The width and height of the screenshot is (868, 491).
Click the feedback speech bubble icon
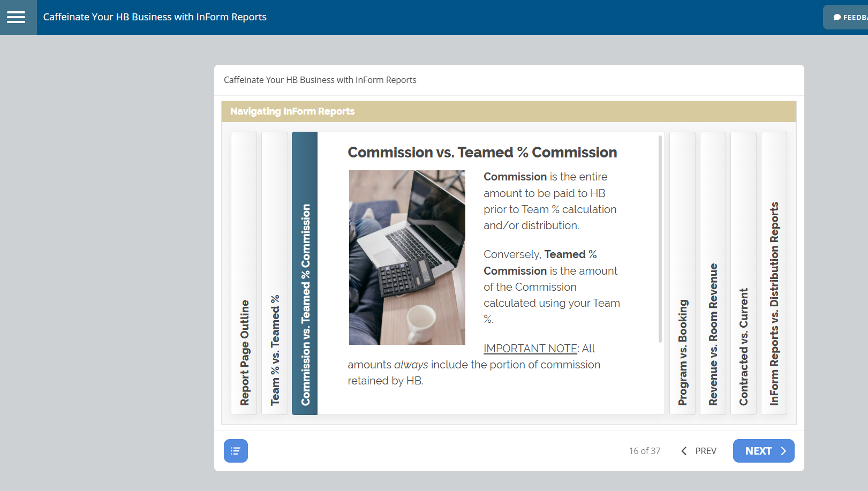(x=836, y=17)
